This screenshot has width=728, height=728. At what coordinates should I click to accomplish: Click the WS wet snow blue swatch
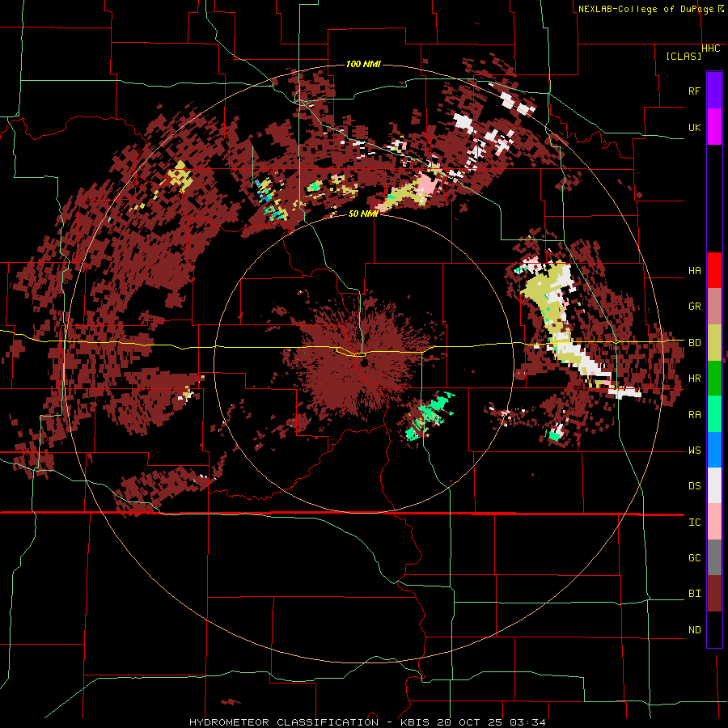point(714,450)
